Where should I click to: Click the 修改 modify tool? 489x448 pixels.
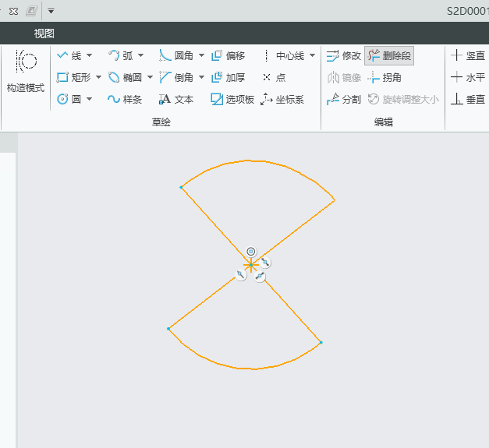[x=344, y=56]
